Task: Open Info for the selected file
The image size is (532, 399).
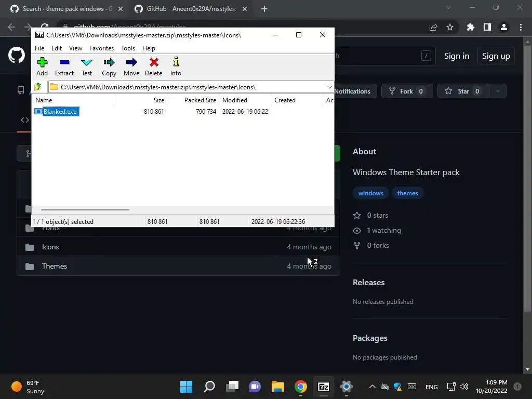Action: click(x=176, y=66)
